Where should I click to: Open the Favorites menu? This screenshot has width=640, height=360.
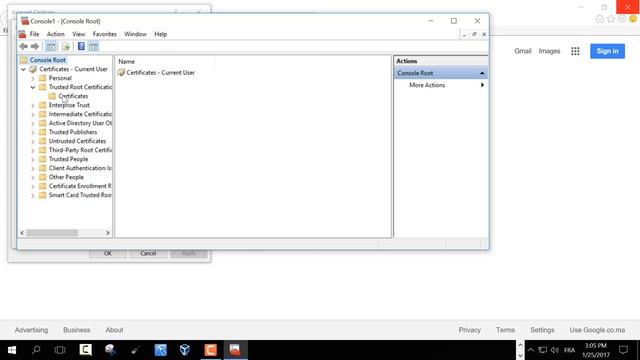tap(104, 34)
